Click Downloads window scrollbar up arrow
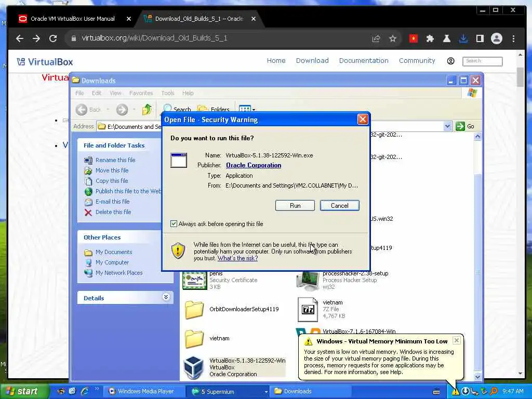 tap(477, 137)
